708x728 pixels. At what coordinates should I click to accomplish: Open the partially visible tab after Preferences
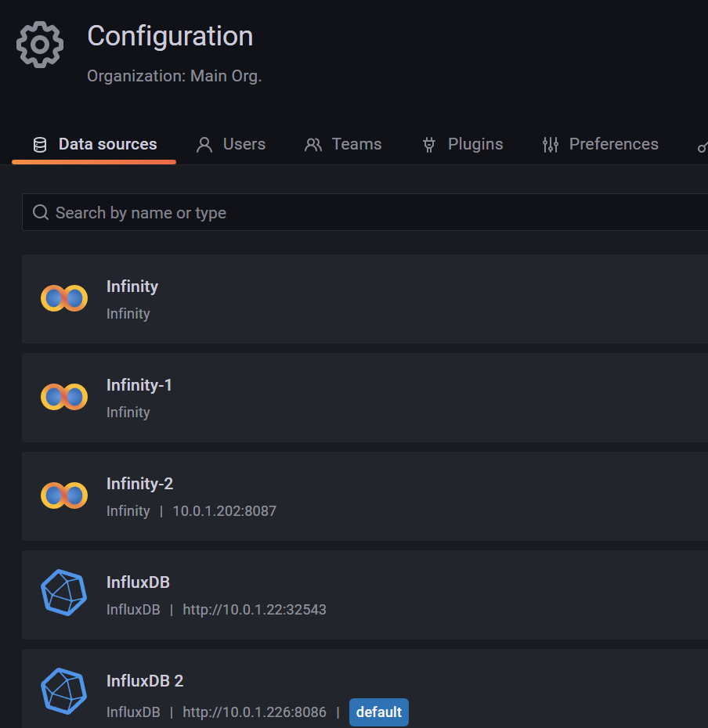pos(702,146)
